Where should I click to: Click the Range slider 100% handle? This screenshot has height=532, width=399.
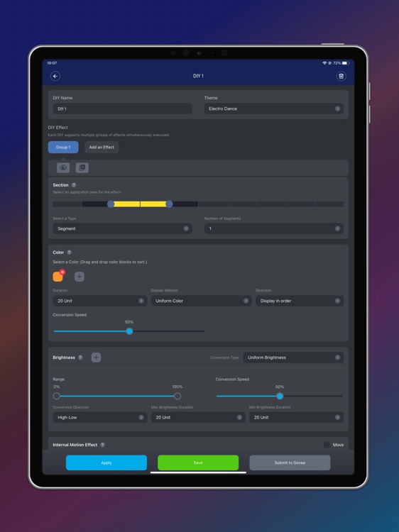tap(177, 396)
